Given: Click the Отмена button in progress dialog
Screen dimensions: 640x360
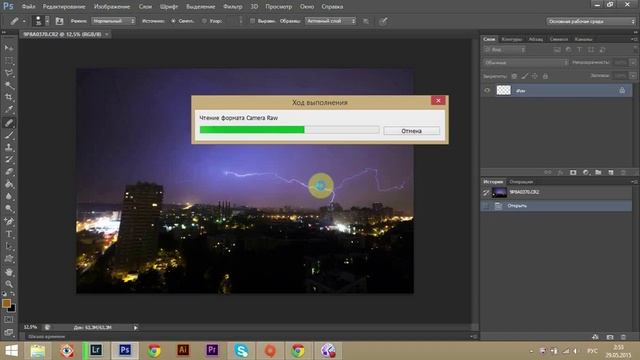Looking at the screenshot, I should 411,131.
